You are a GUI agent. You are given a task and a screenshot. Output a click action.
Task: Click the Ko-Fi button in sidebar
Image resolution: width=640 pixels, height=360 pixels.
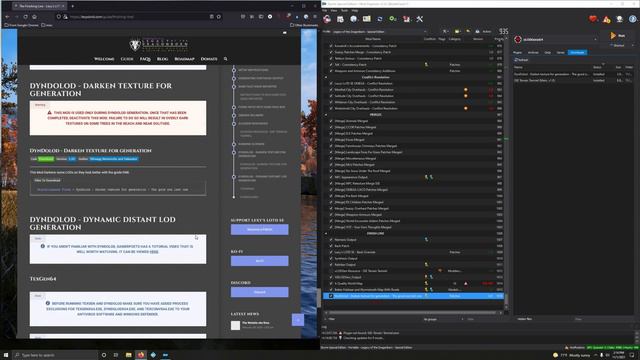[x=260, y=261]
